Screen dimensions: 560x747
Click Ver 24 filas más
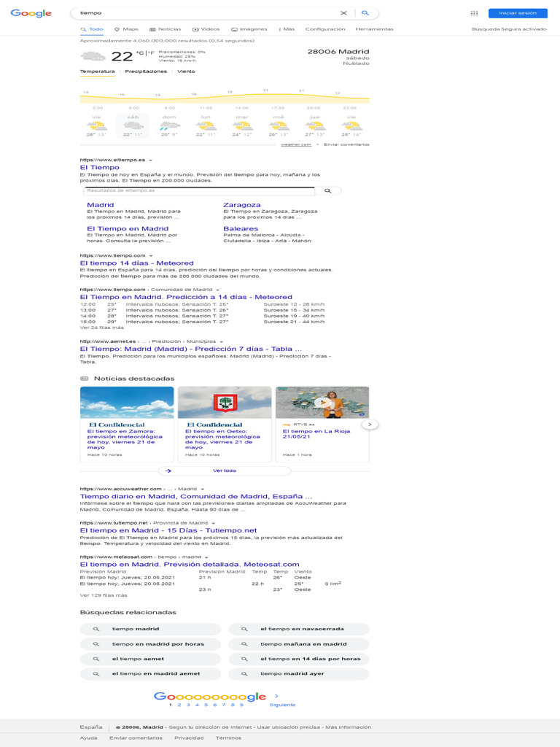coord(101,328)
